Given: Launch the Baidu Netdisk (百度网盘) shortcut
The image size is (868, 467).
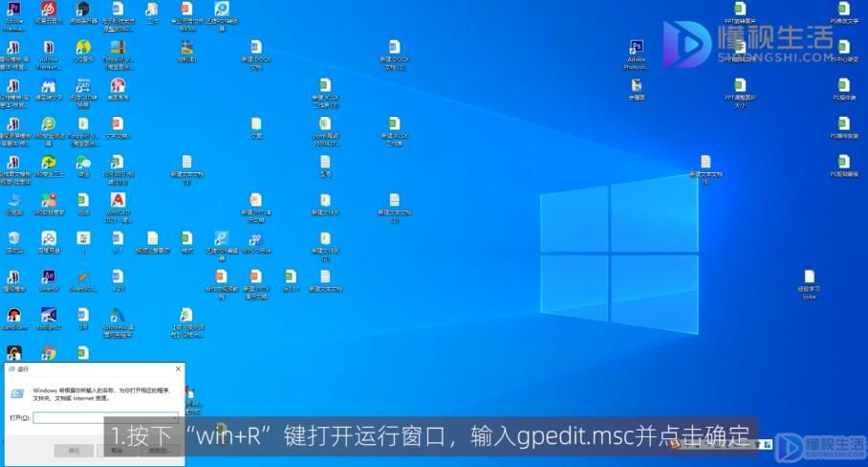Looking at the screenshot, I should 49,238.
